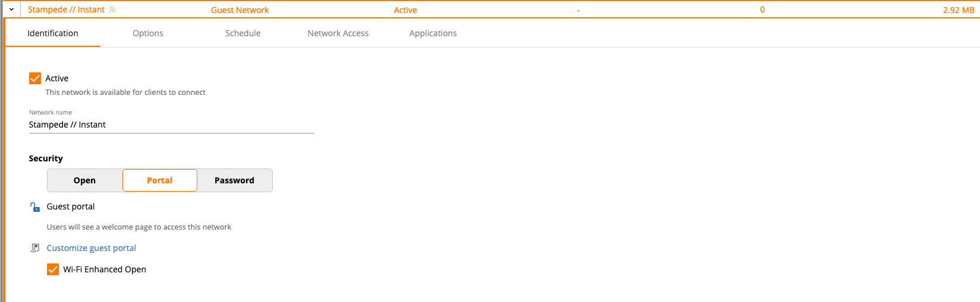Click 'Users will see a welcome page' description

point(139,227)
